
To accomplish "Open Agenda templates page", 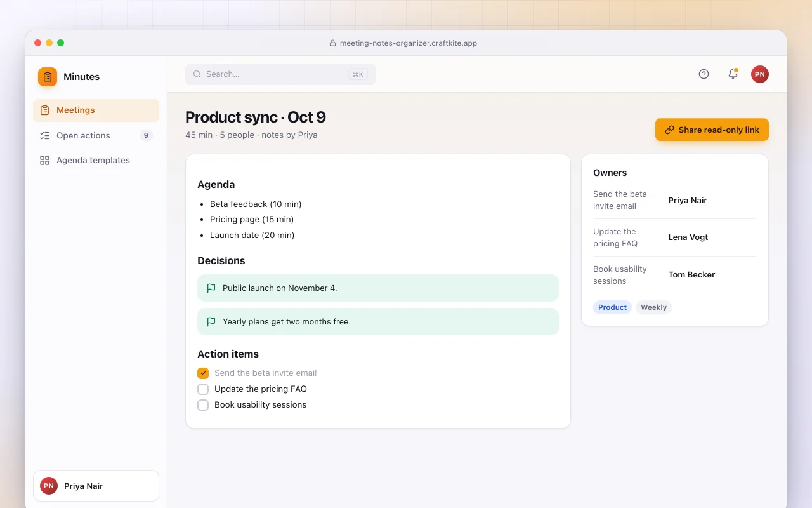I will [96, 161].
